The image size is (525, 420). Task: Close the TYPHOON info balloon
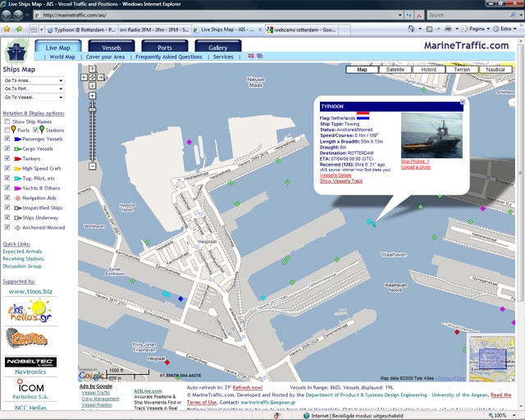[463, 102]
